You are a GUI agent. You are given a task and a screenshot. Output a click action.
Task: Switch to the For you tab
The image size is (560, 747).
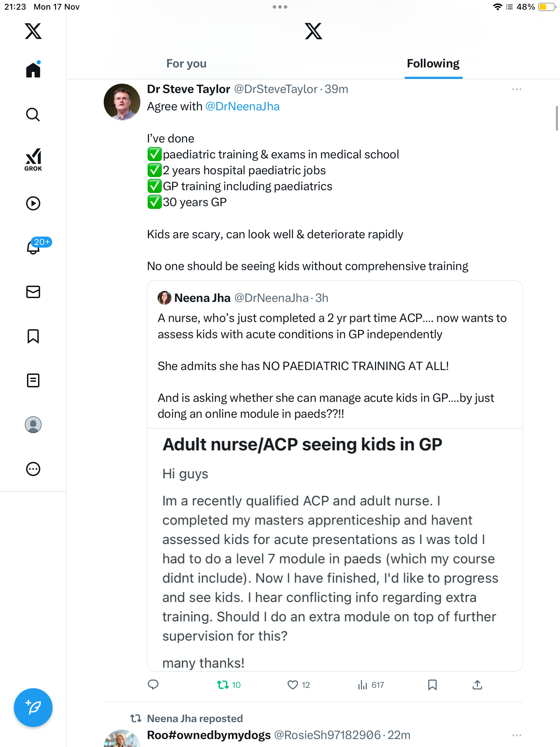pyautogui.click(x=186, y=64)
